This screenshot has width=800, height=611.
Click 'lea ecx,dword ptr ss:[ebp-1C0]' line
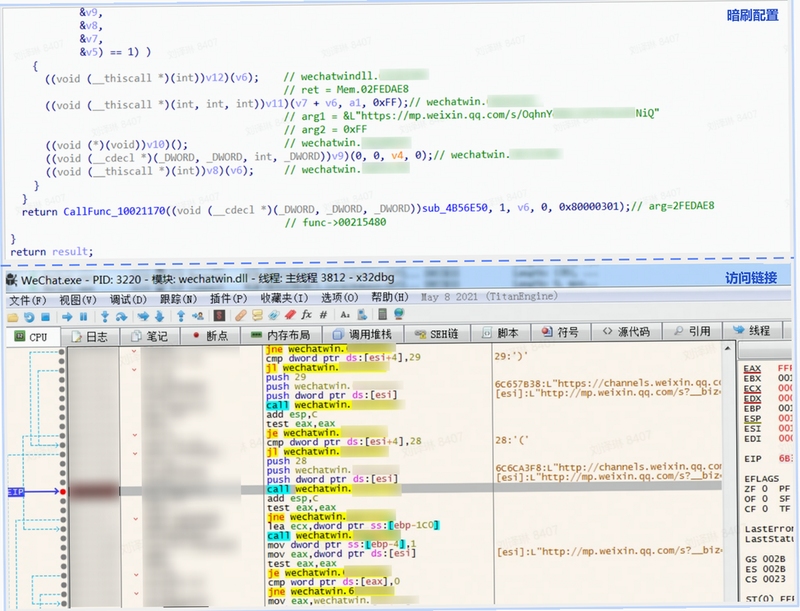[x=353, y=525]
